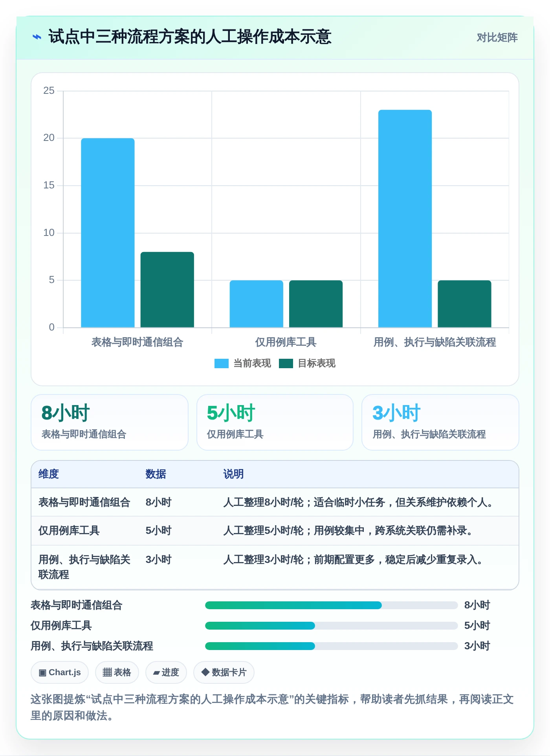This screenshot has width=550, height=756.
Task: Click the 3小时 table data cell
Action: tap(159, 560)
